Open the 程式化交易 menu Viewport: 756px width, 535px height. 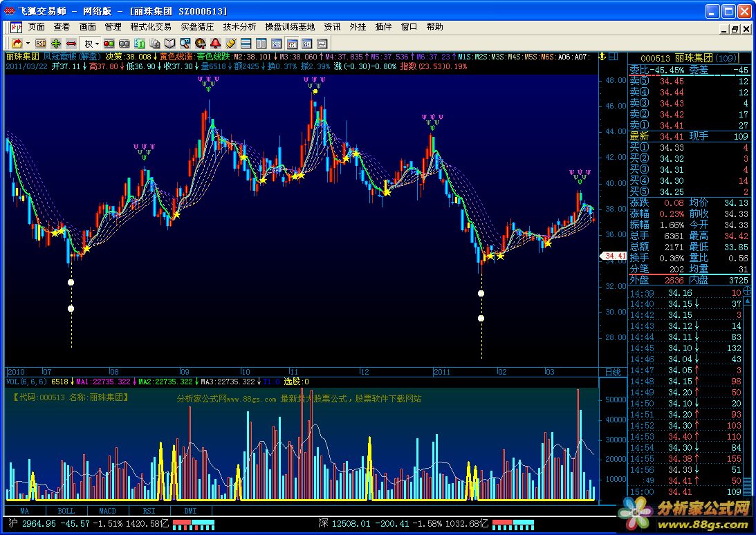point(150,27)
